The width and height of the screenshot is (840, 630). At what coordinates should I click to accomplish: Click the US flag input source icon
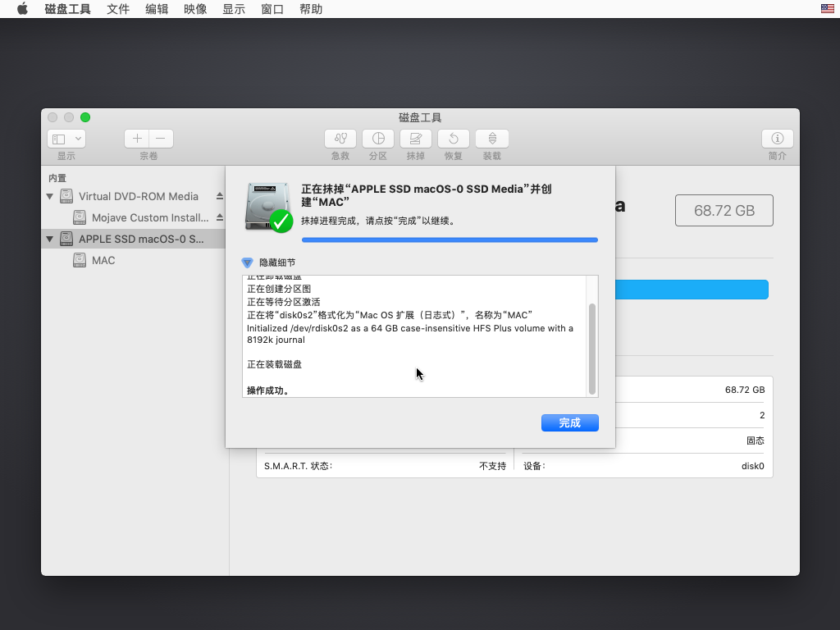click(x=827, y=8)
